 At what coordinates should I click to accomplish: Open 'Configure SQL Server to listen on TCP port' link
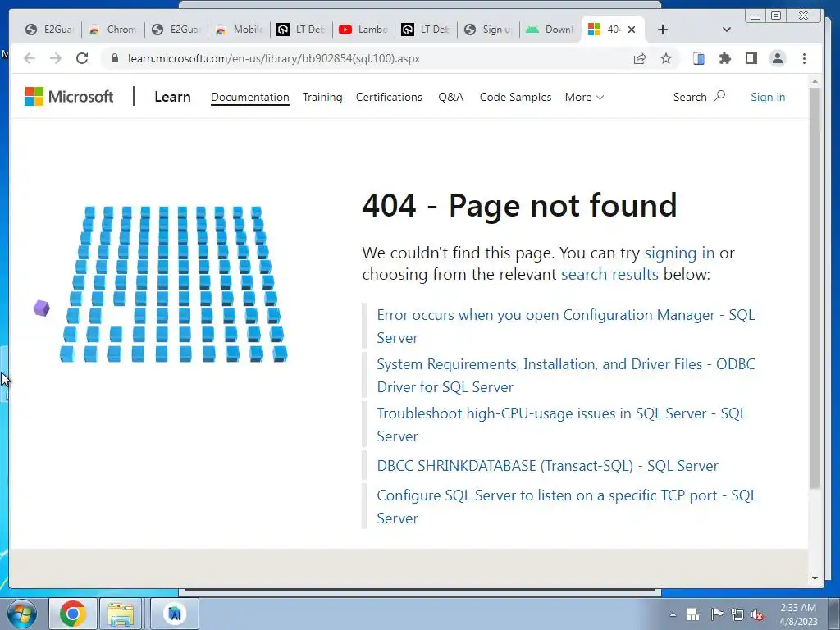[567, 507]
